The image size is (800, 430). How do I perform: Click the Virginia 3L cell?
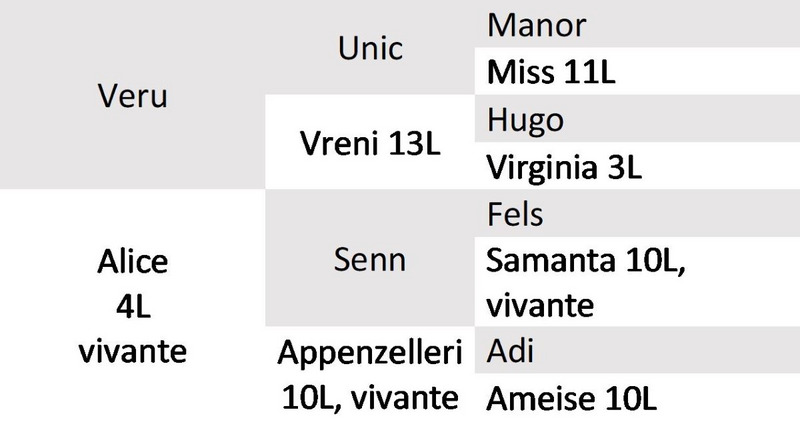[637, 166]
